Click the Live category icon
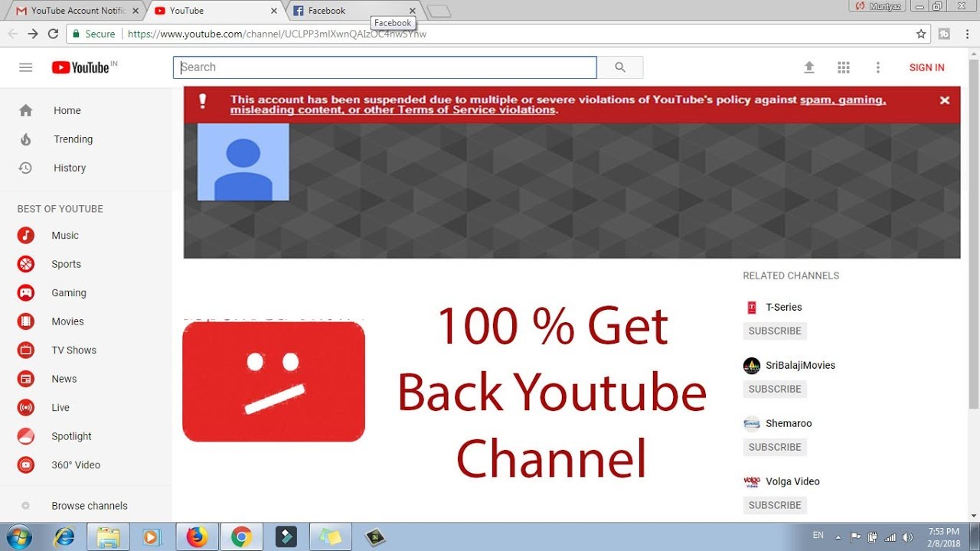 pyautogui.click(x=26, y=408)
